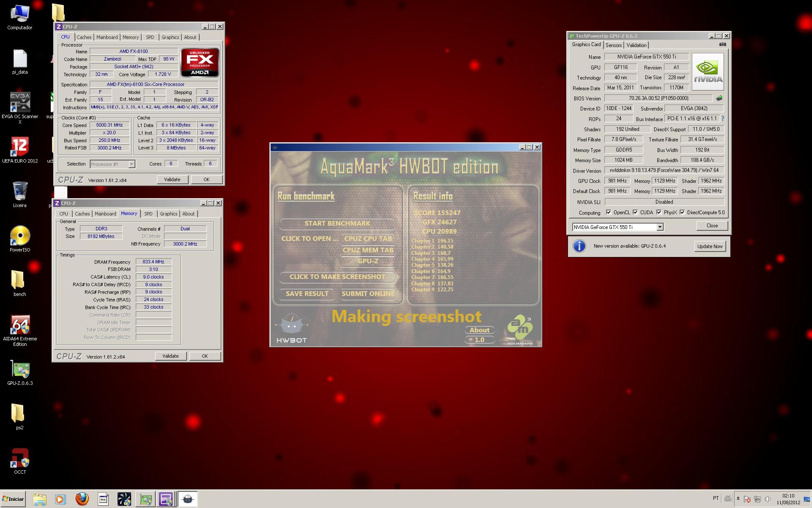Click CLICK TO MAKE SCREENSHOT button

(x=337, y=276)
